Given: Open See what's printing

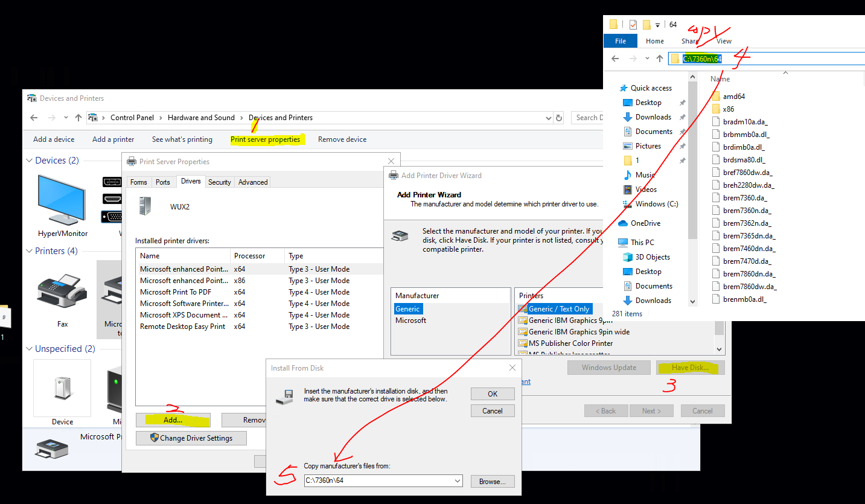Looking at the screenshot, I should click(x=182, y=139).
